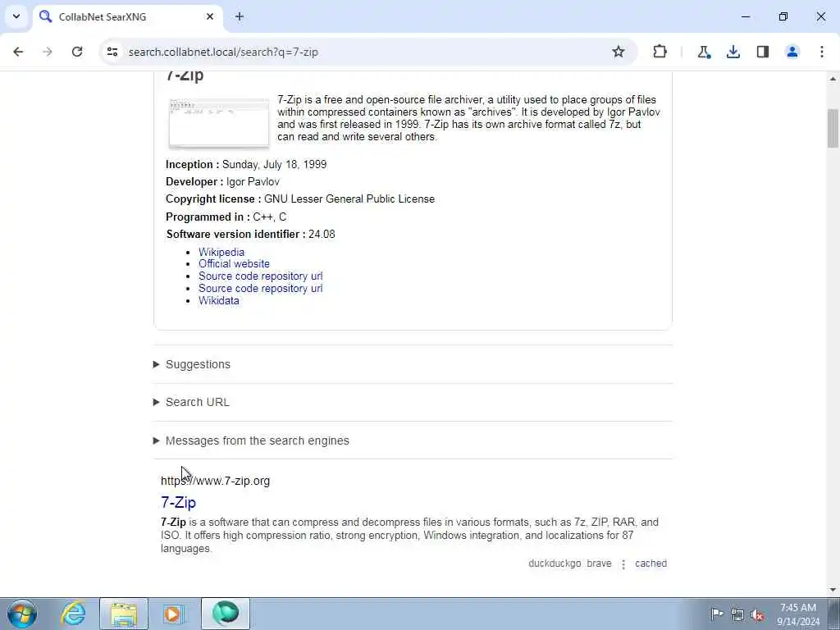840x630 pixels.
Task: Open the first Source code repository url
Action: pyautogui.click(x=260, y=276)
